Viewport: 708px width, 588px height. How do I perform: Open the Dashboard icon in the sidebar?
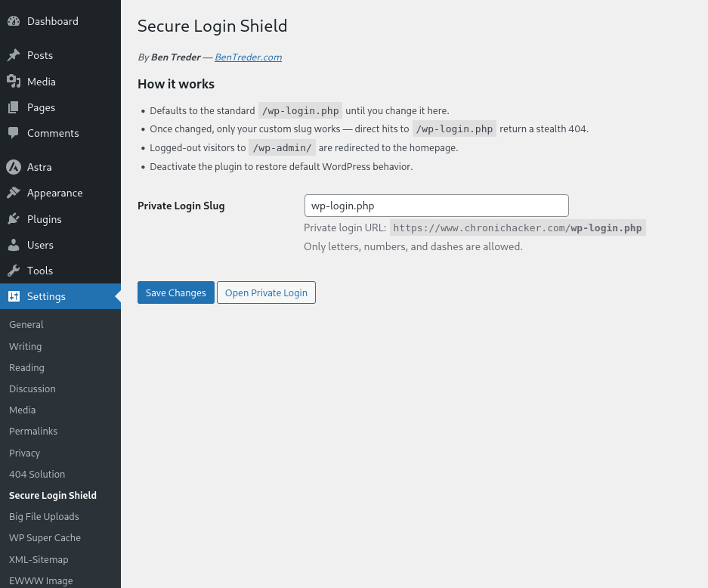tap(14, 21)
